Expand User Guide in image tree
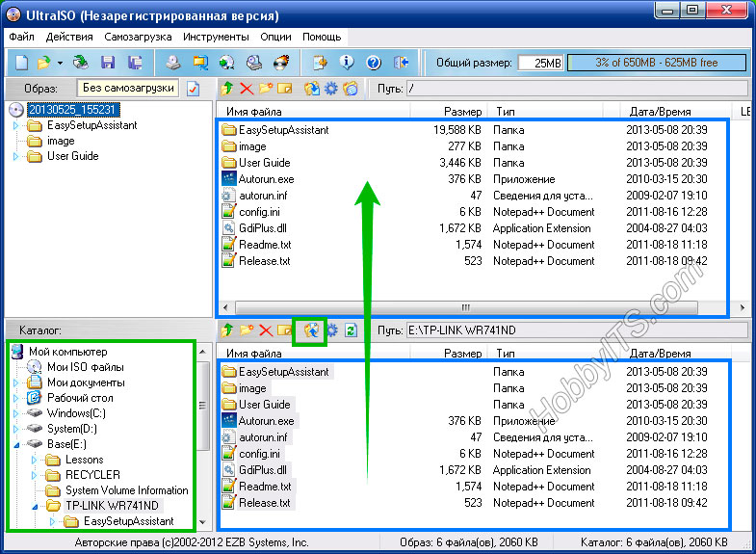Viewport: 756px width, 554px height. click(x=15, y=157)
